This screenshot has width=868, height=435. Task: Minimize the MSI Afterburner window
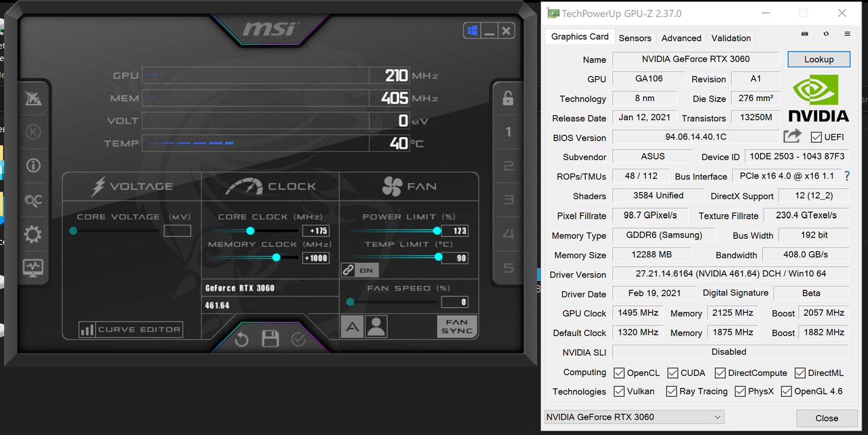point(489,31)
